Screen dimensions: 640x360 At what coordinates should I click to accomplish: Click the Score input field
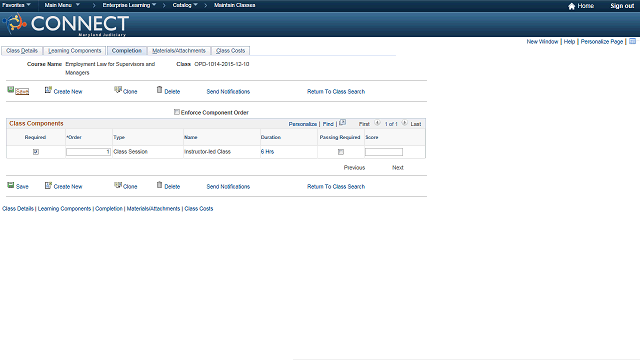coord(384,152)
